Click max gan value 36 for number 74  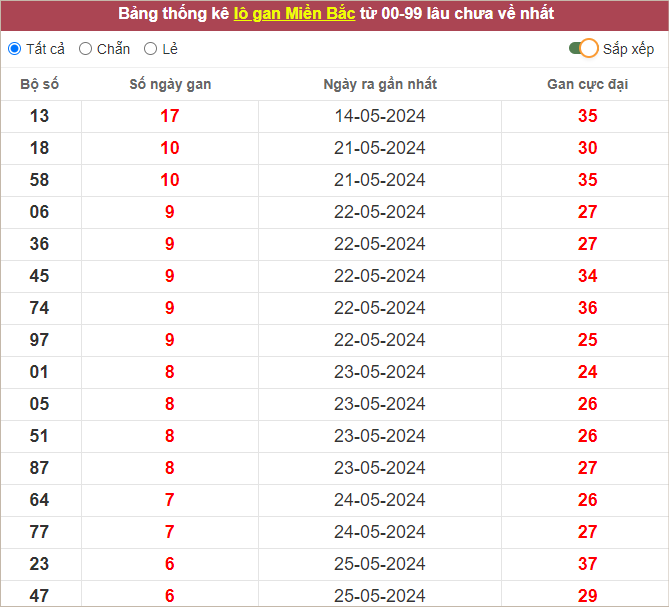(x=587, y=308)
